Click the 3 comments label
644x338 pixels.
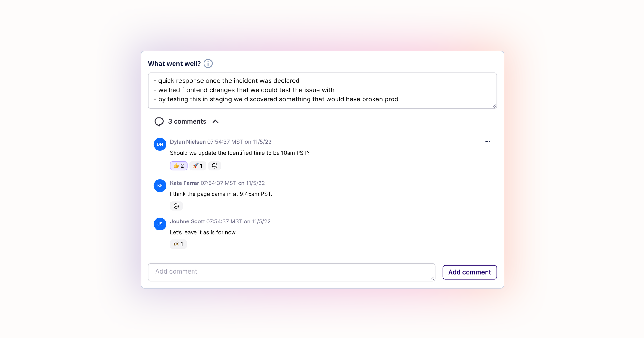coord(187,122)
